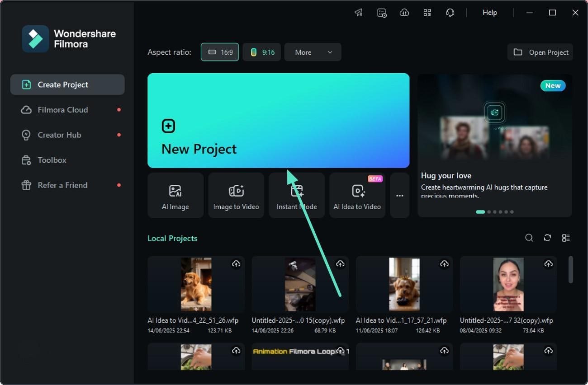Upload AI Idea to Vid...4_22_51_26 project to cloud

236,264
